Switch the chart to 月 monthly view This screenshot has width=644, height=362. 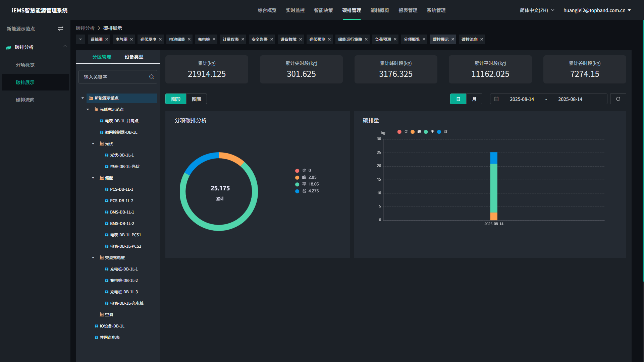[474, 99]
